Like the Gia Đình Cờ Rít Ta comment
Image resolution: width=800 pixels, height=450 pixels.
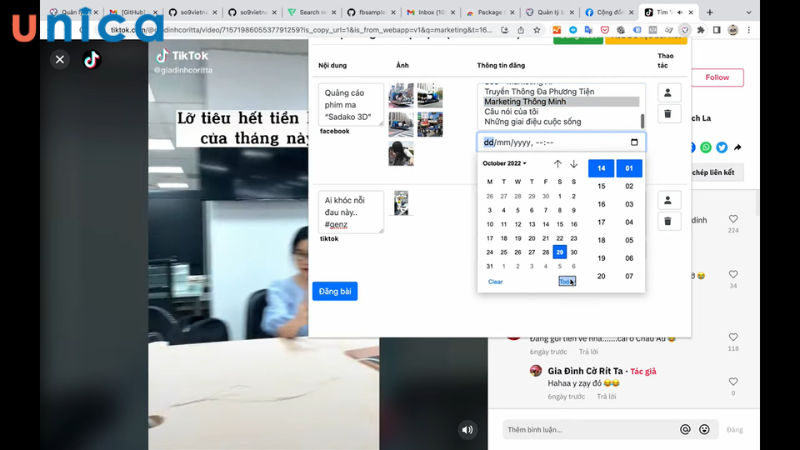coord(733,382)
